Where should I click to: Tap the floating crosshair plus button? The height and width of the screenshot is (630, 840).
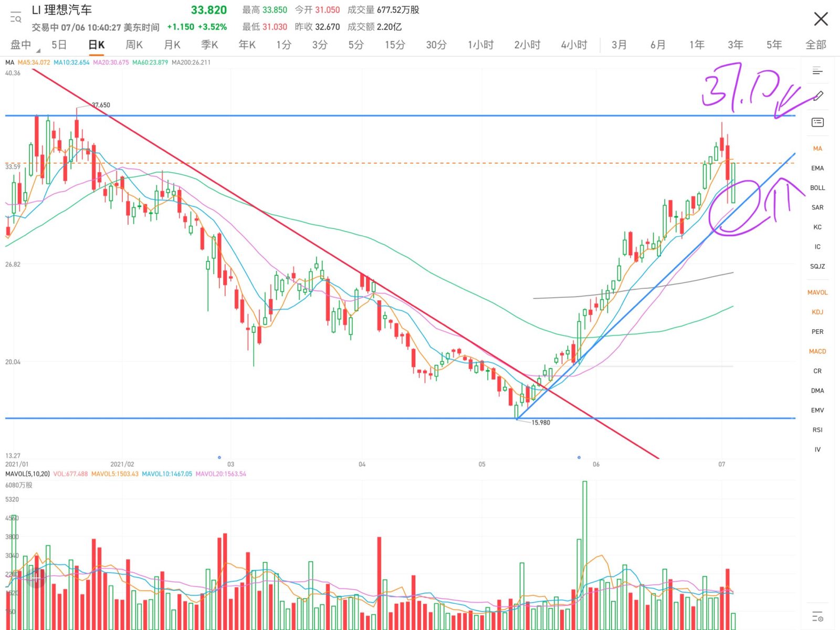(x=35, y=577)
